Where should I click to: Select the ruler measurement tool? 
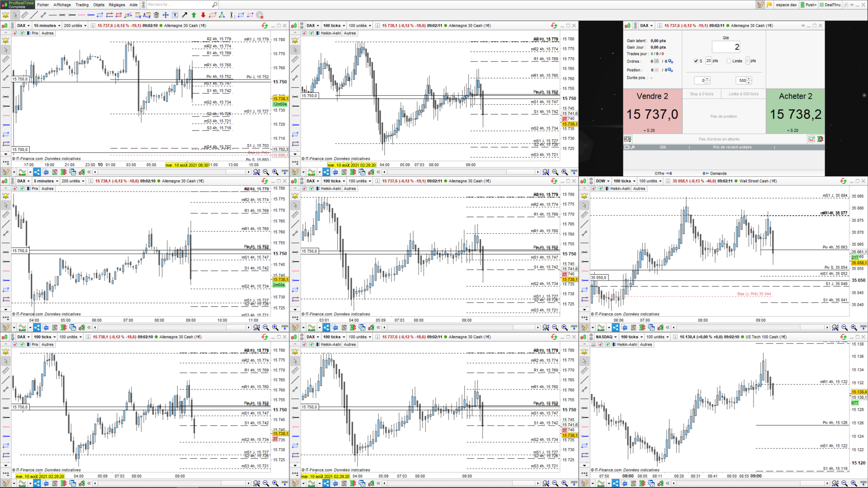24,15
